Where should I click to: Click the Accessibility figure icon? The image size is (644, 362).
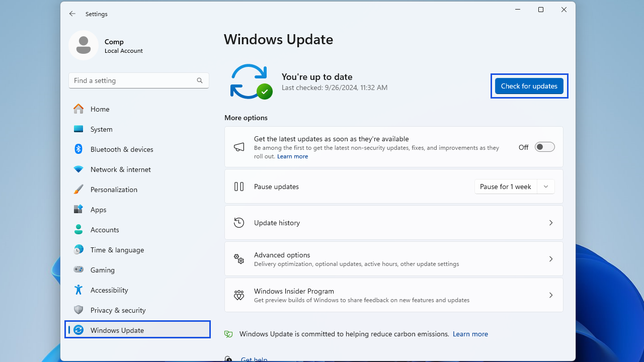click(78, 290)
